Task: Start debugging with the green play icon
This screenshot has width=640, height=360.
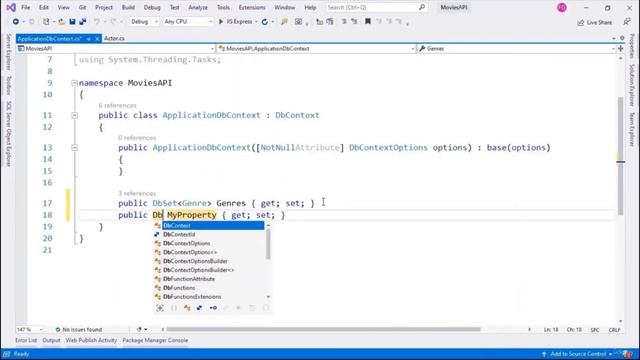Action: 221,22
